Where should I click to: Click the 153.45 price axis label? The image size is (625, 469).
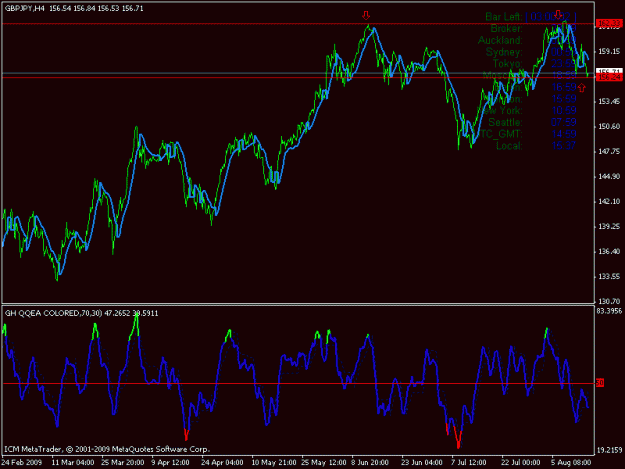click(x=609, y=102)
